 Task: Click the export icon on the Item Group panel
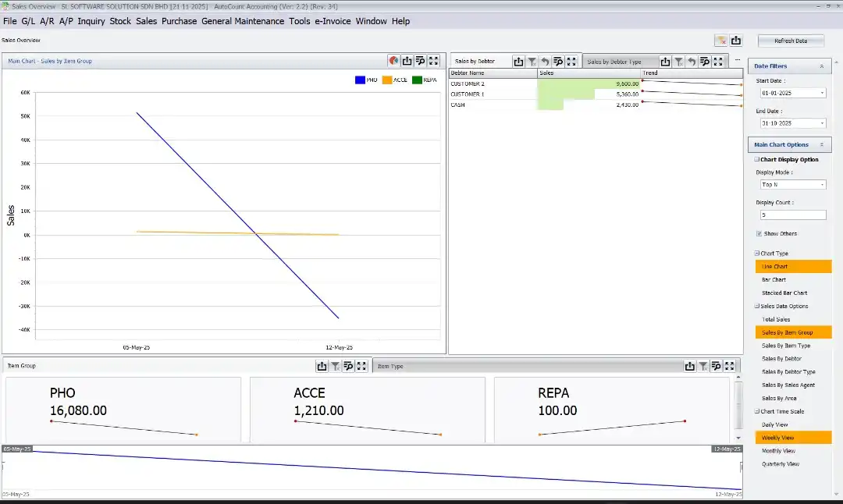coord(322,365)
